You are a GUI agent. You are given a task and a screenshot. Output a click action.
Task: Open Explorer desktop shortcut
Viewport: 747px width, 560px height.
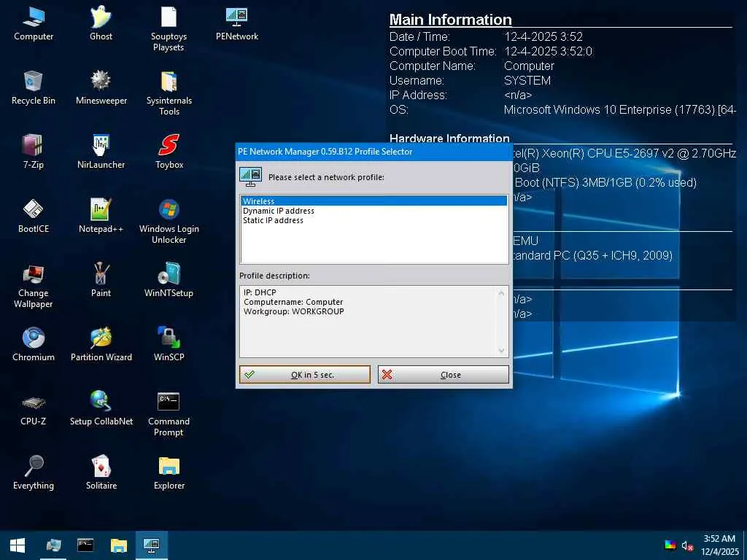[169, 472]
